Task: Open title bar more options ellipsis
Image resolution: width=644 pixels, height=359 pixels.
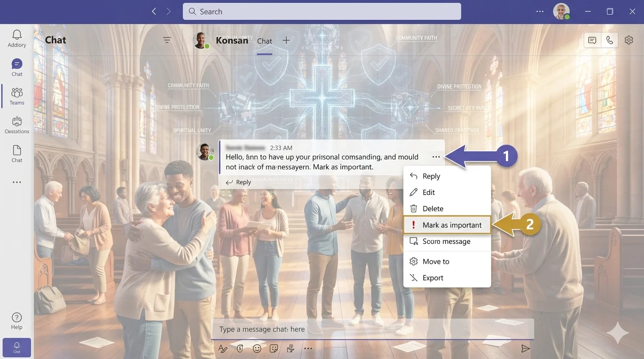Action: pyautogui.click(x=540, y=11)
